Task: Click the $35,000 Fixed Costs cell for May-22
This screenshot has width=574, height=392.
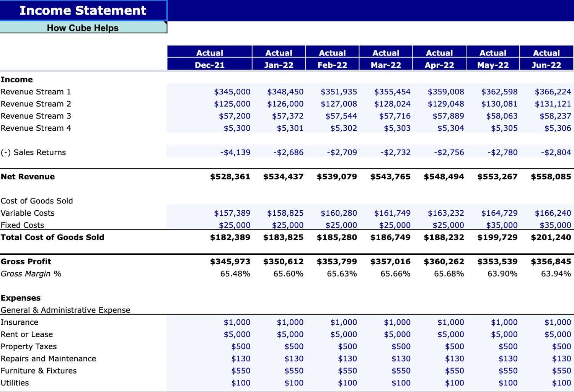Action: 502,225
